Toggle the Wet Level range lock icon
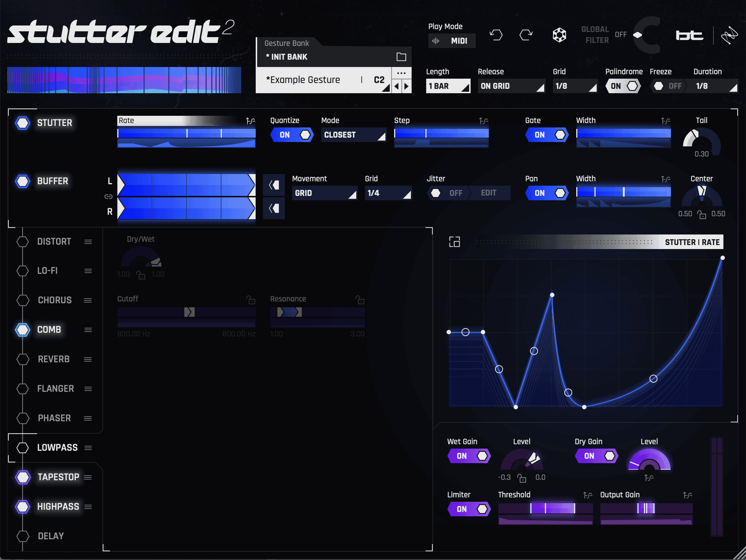 tap(522, 478)
